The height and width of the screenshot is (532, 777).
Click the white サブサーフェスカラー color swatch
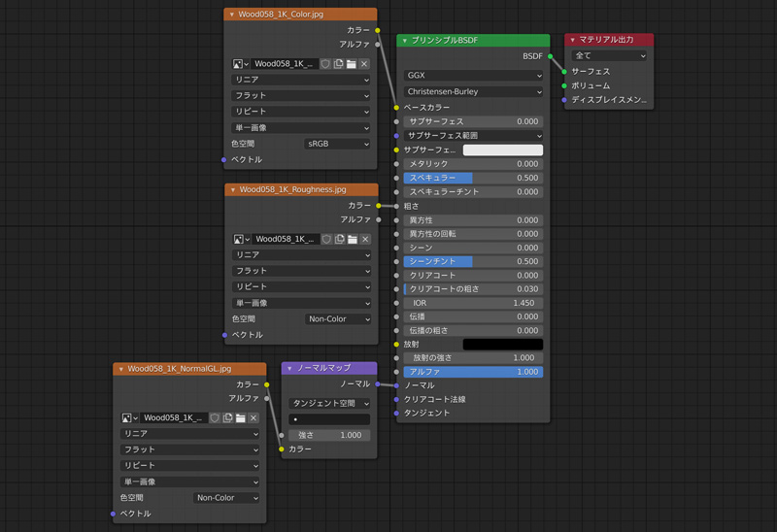pyautogui.click(x=502, y=150)
